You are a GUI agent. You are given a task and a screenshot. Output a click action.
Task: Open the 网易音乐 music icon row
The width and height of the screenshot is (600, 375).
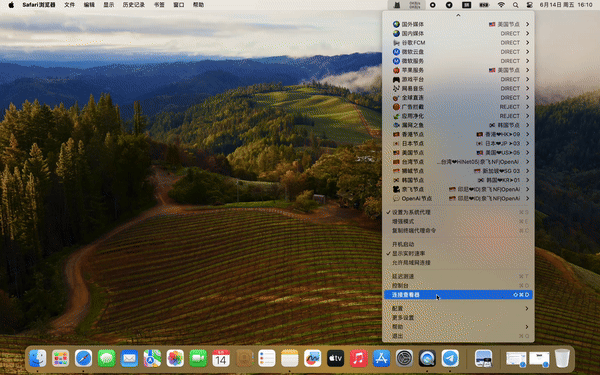[x=458, y=88]
